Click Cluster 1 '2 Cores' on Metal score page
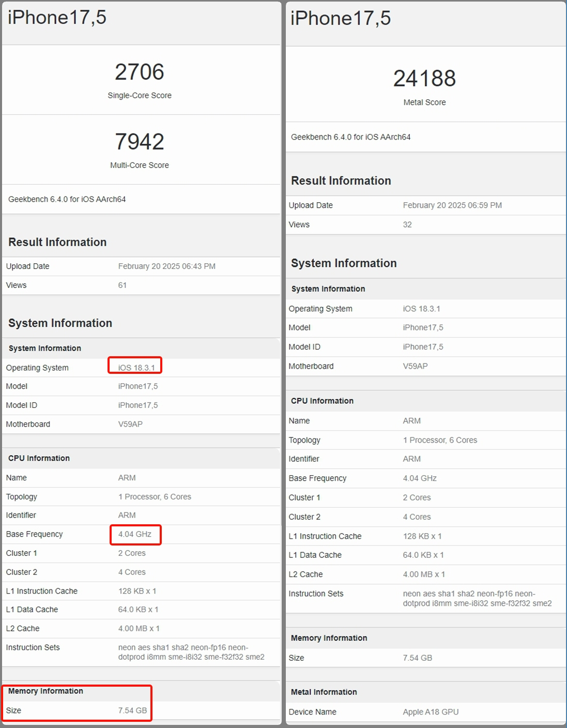Screen dimensions: 567x728 [x=417, y=497]
